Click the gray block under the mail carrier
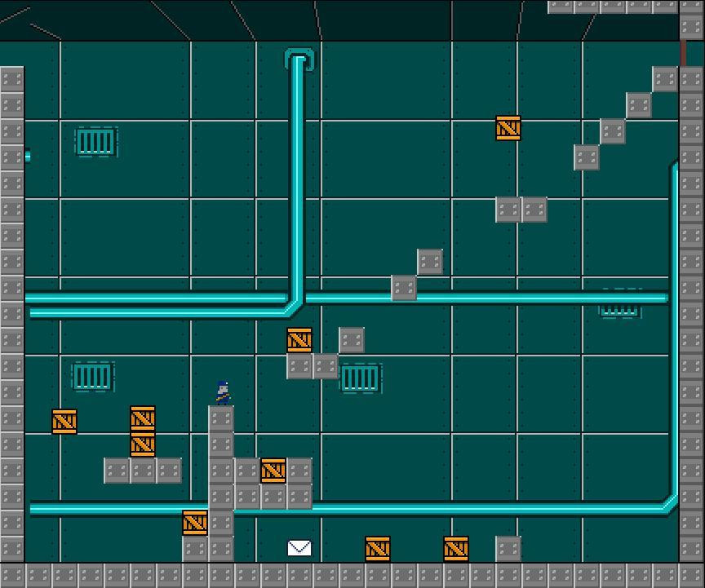The height and width of the screenshot is (588, 705). click(221, 418)
